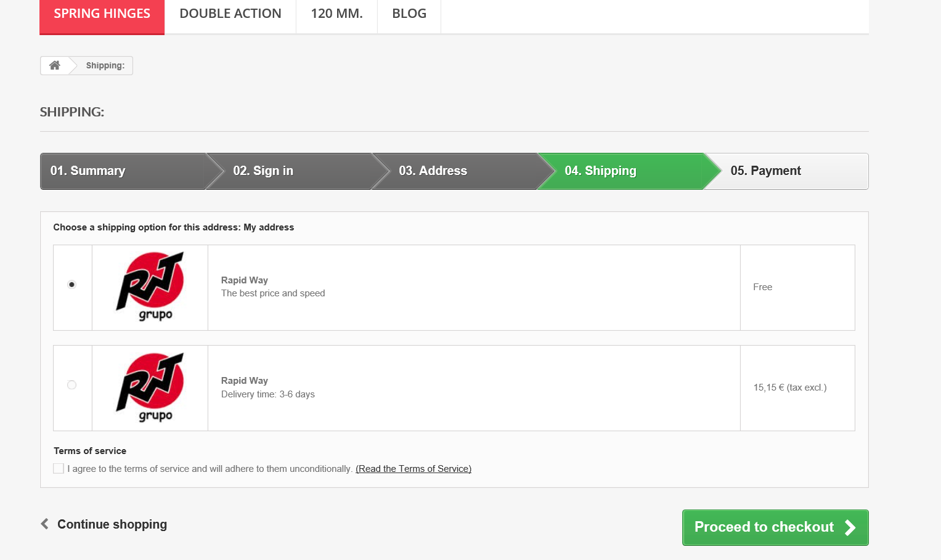Go to the Blog menu tab

pyautogui.click(x=409, y=14)
